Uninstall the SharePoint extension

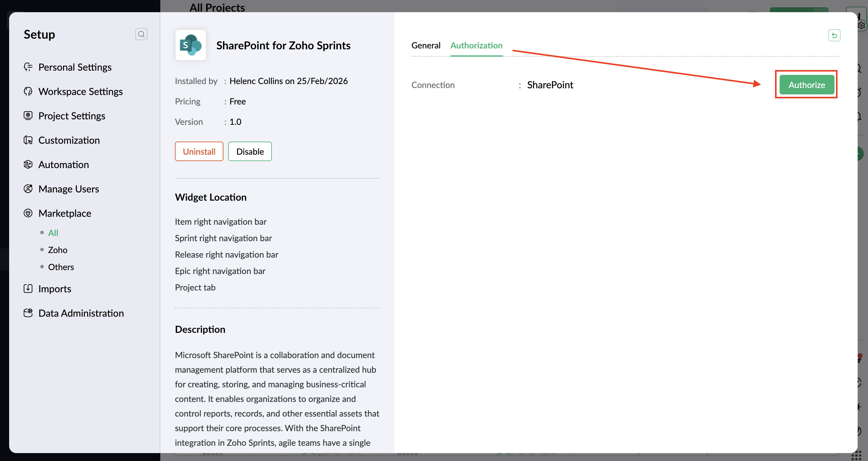point(199,151)
